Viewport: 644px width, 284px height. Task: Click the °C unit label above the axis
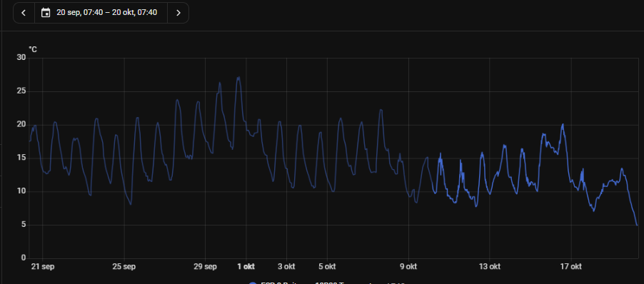[x=33, y=49]
